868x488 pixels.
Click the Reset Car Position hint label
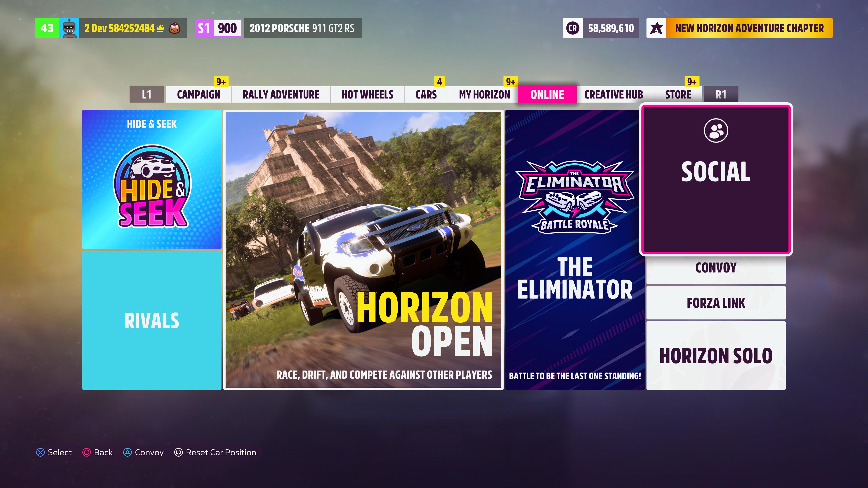(x=221, y=452)
